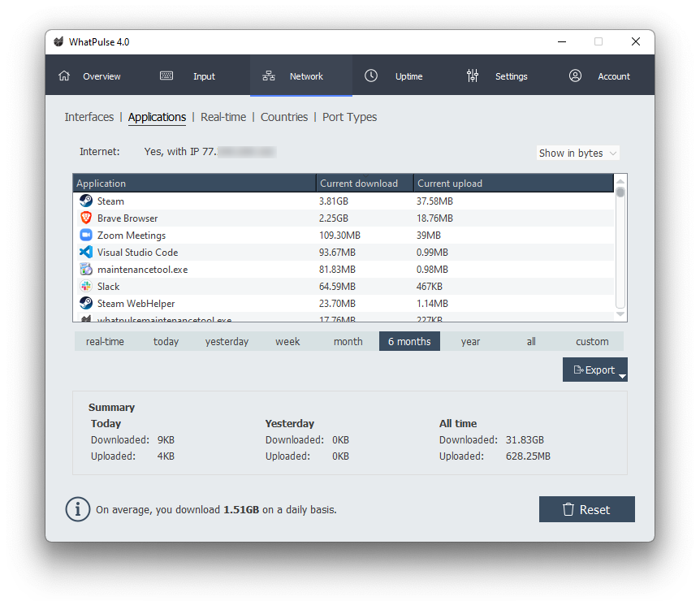Click the Visual Studio Code icon
Screen dimensions: 700x601
[x=86, y=252]
